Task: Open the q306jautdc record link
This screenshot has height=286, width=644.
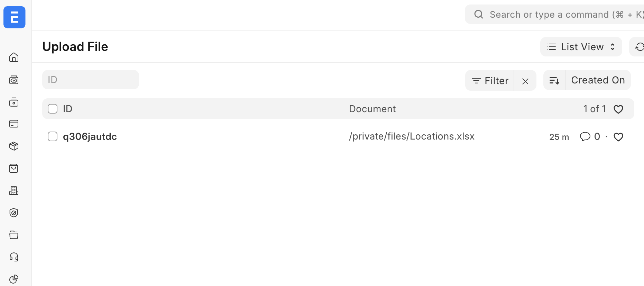Action: click(90, 136)
